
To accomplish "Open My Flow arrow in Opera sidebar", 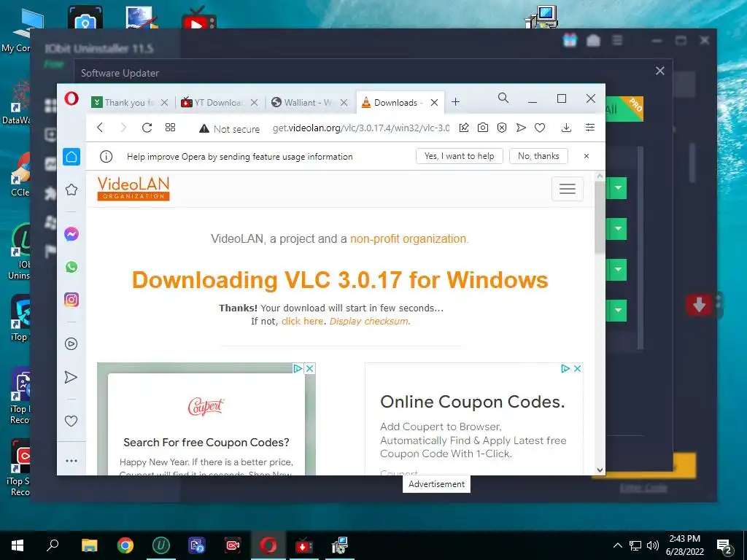I will (x=71, y=377).
